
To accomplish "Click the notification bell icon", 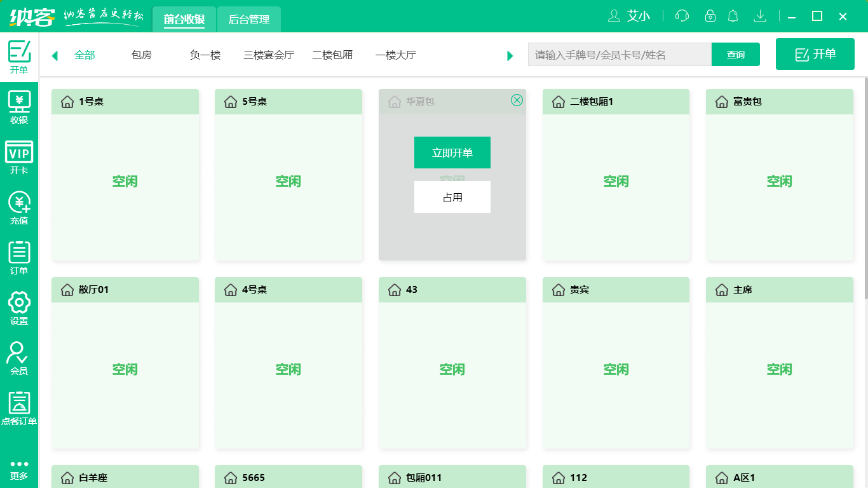I will point(733,16).
